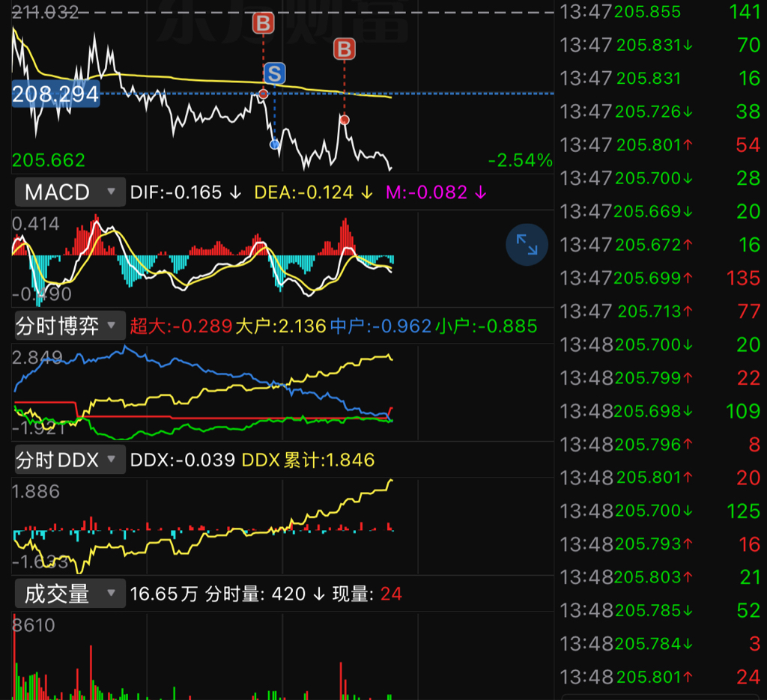Image resolution: width=767 pixels, height=700 pixels.
Task: Click the 208.294 price label
Action: pyautogui.click(x=55, y=94)
